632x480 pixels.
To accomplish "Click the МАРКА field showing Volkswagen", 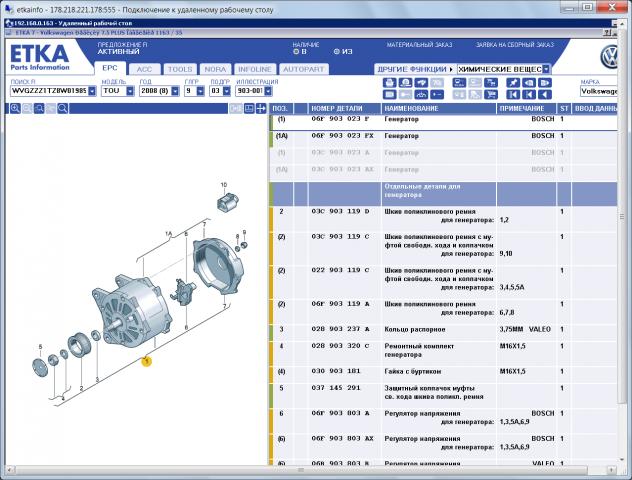I will (599, 91).
